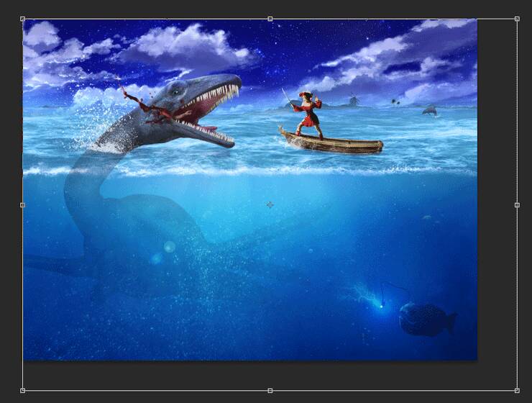Viewport: 532px width, 403px height.
Task: Click the wooden rowboat hull
Action: point(331,142)
